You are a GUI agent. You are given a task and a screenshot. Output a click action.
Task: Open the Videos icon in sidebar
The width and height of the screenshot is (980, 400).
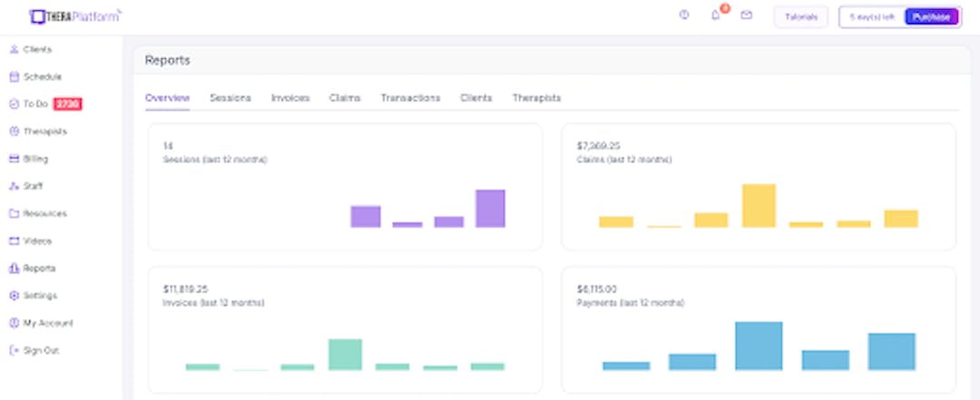14,241
